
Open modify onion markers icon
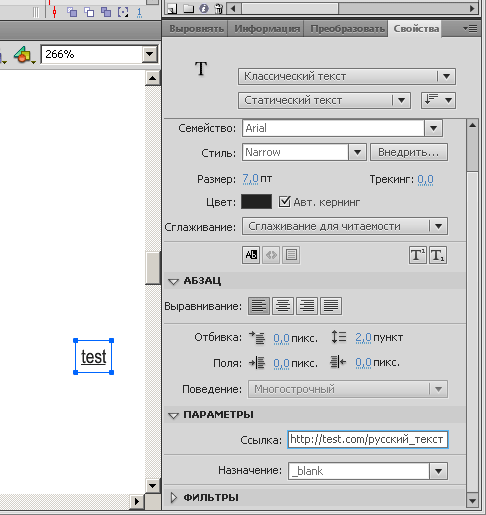coord(123,12)
